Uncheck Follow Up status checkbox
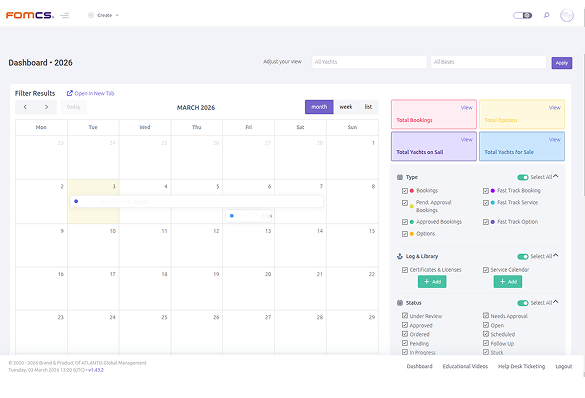Screen dimensions: 585x398 486,343
